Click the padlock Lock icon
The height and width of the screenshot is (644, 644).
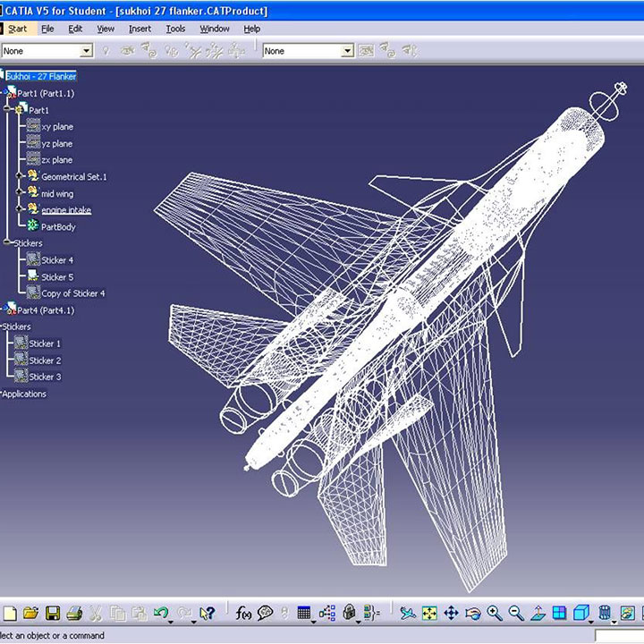click(x=349, y=613)
